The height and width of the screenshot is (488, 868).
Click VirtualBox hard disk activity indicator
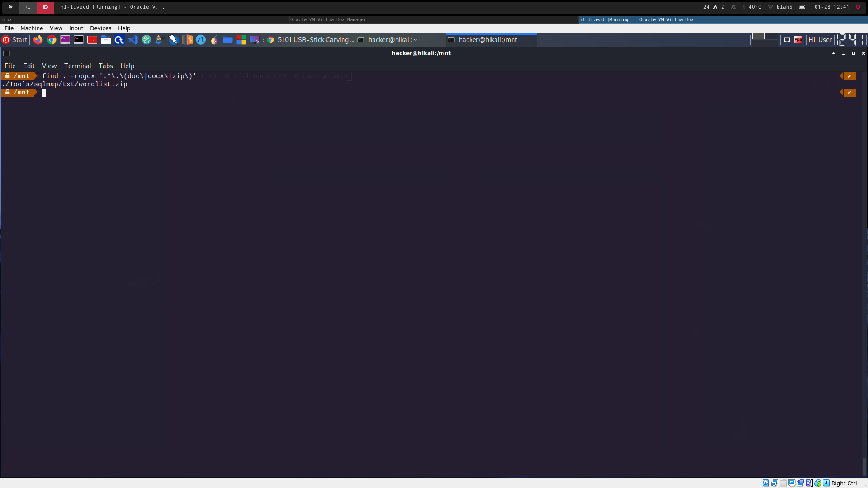765,483
